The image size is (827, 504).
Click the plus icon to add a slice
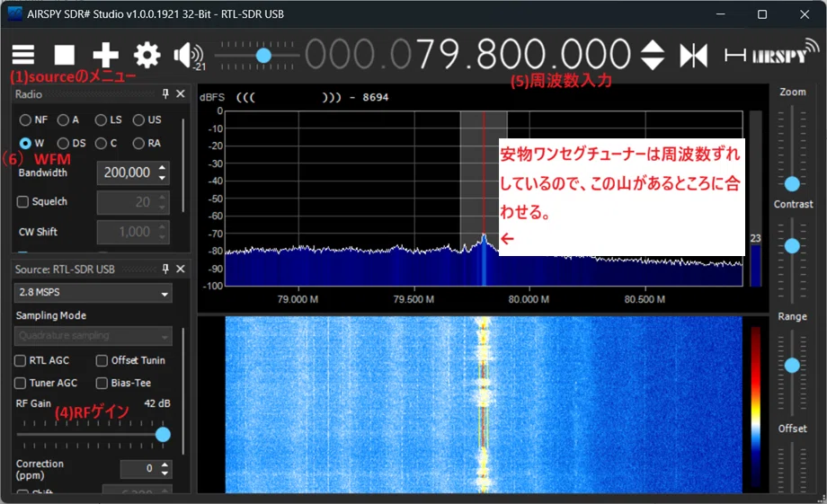click(105, 54)
